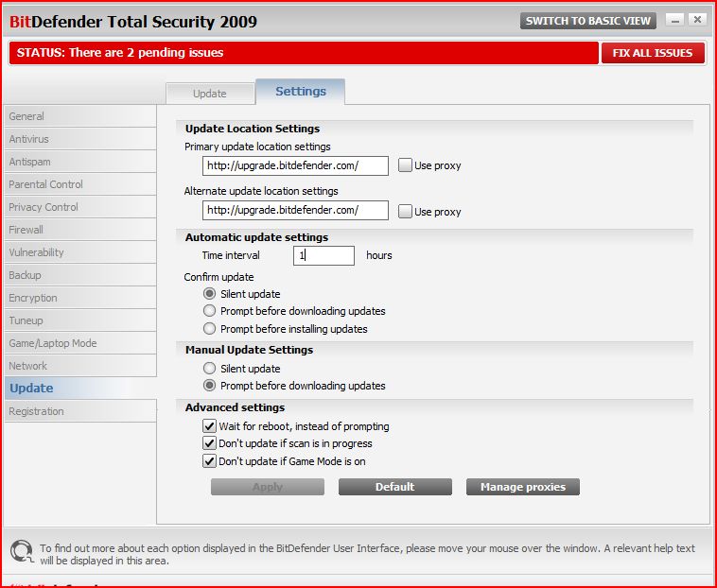Choose Prompt before installing updates
The width and height of the screenshot is (717, 588).
209,328
